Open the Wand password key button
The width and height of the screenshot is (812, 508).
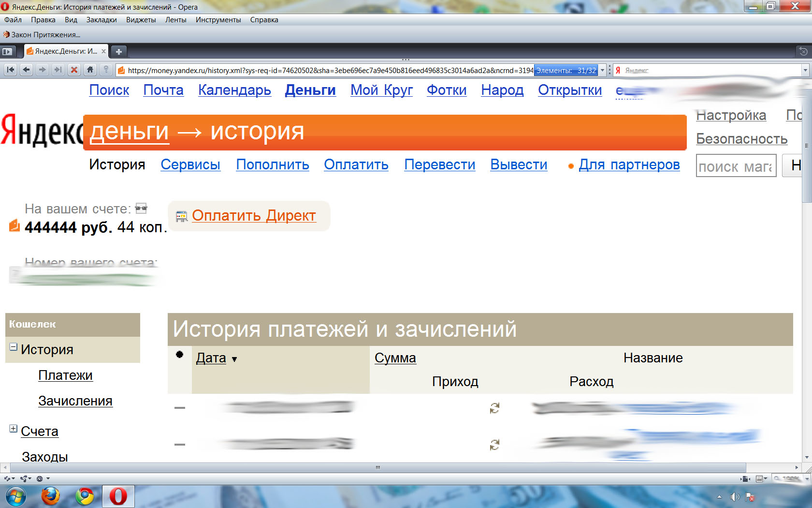(106, 70)
